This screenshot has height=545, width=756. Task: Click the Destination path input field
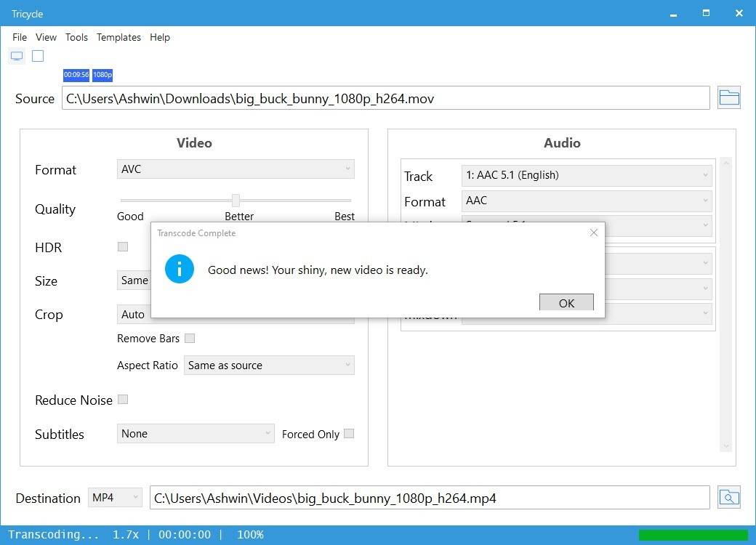430,498
